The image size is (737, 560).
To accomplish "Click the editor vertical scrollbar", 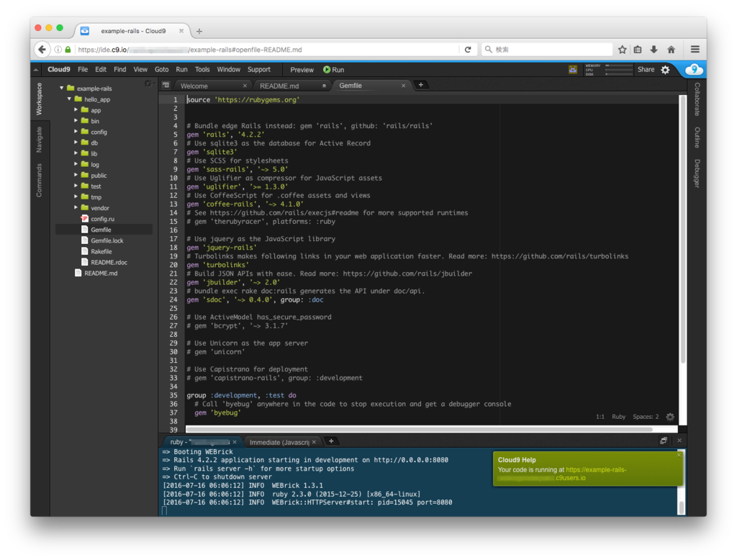I will (x=682, y=229).
